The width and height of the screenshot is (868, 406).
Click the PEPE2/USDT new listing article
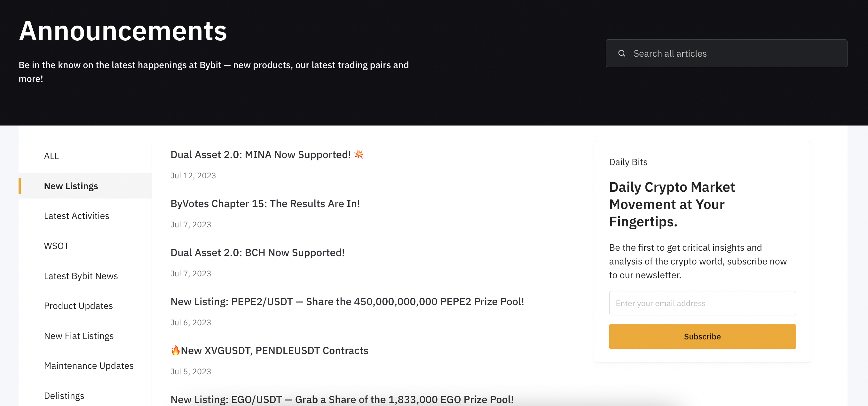tap(348, 301)
